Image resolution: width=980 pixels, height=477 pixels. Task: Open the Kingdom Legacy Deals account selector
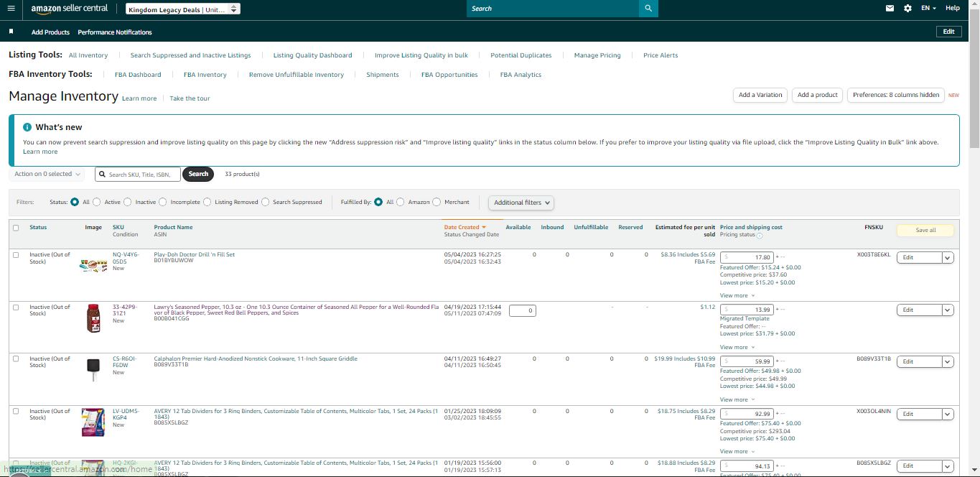[182, 9]
